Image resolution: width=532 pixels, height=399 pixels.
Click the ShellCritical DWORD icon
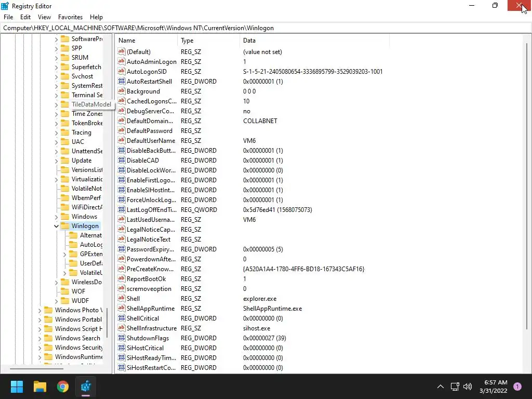122,318
